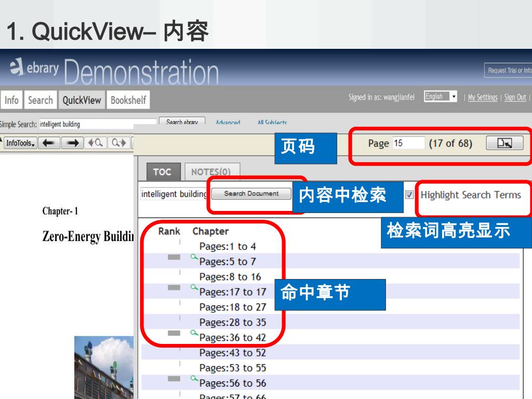
Task: Click Request Trial or Info button
Action: (x=508, y=70)
